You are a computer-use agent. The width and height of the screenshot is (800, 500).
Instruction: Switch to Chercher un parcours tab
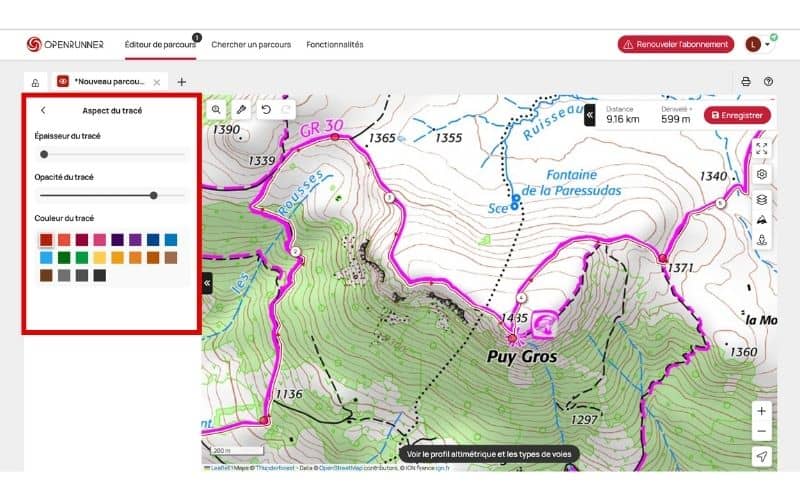(251, 44)
